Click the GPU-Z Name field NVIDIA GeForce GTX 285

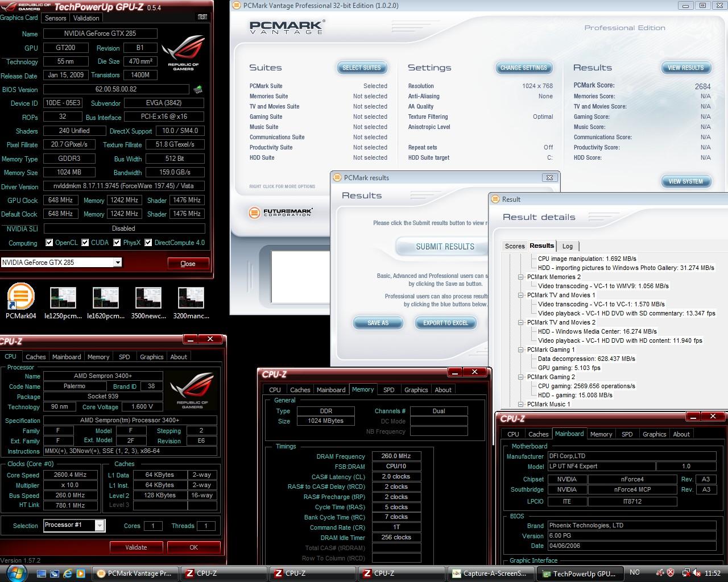click(101, 34)
